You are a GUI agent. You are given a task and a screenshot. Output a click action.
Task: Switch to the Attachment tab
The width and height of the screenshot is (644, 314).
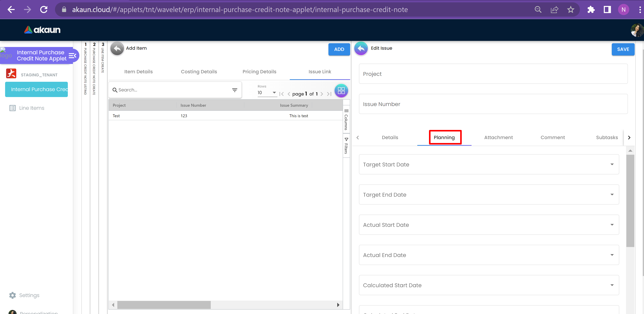point(498,137)
